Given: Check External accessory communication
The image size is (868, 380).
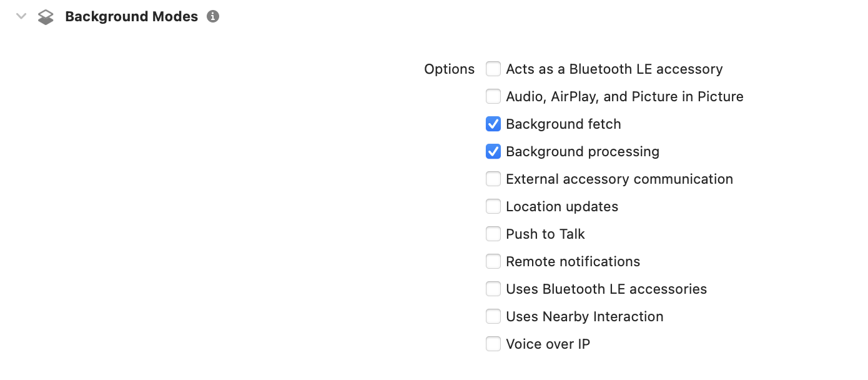Looking at the screenshot, I should pyautogui.click(x=493, y=179).
